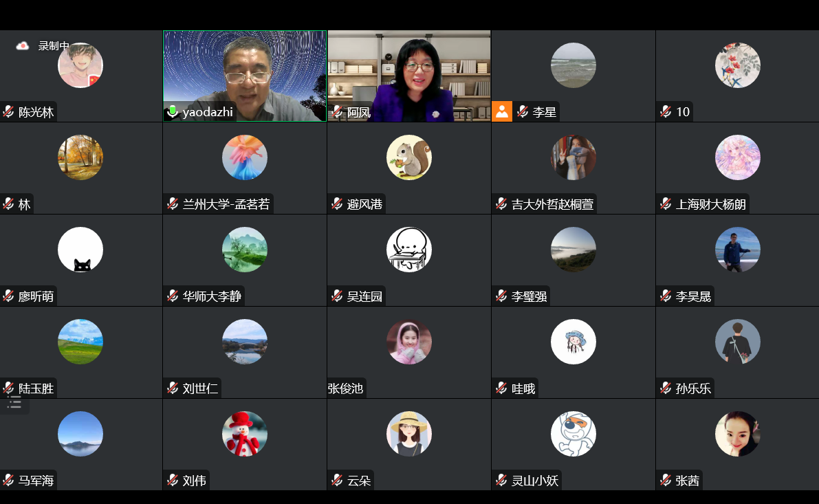This screenshot has width=819, height=504.
Task: Click the orange host badge beside 李星
Action: [x=502, y=111]
